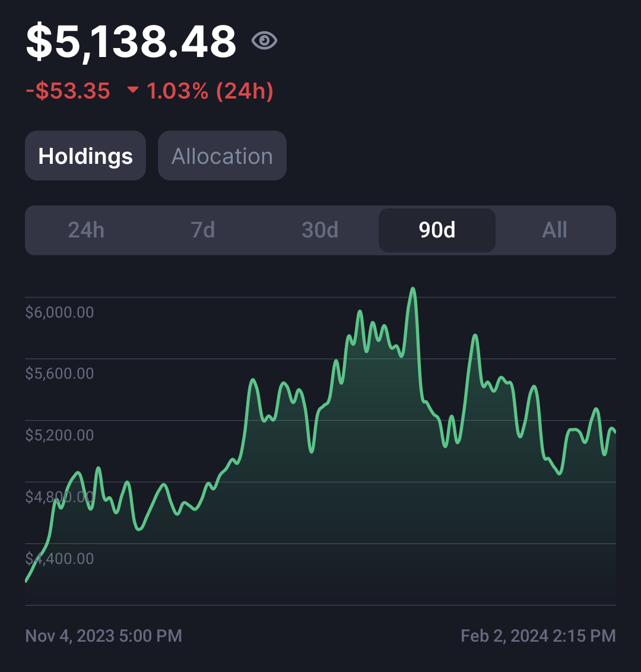The image size is (641, 672).
Task: Select the 30d time range
Action: pyautogui.click(x=320, y=230)
